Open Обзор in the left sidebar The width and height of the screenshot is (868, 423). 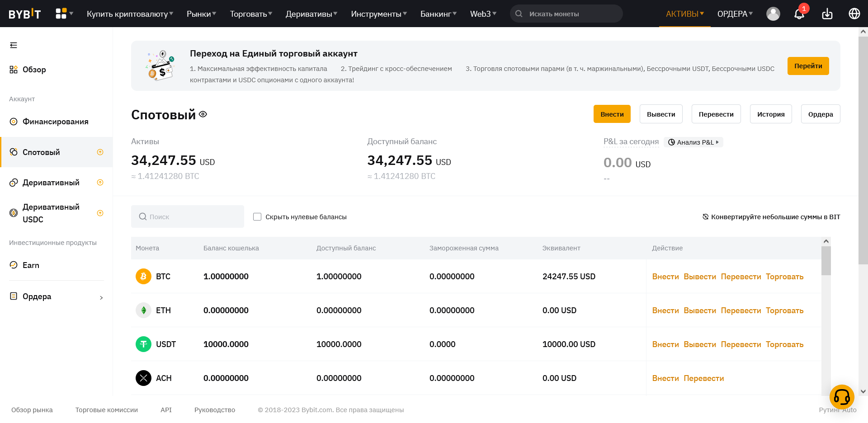coord(34,70)
